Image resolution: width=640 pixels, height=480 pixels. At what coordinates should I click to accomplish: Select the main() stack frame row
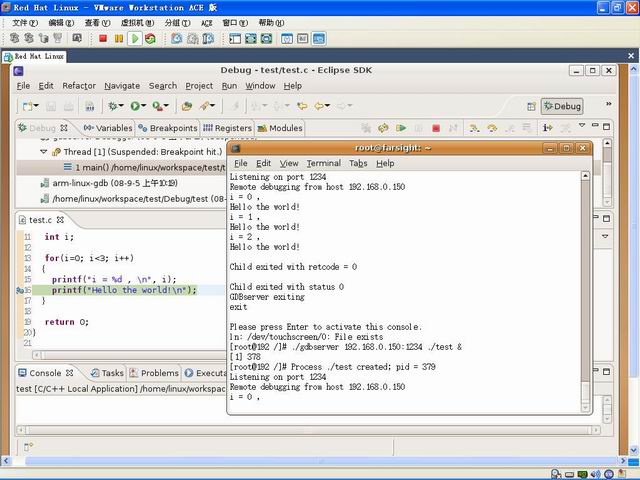(x=121, y=167)
